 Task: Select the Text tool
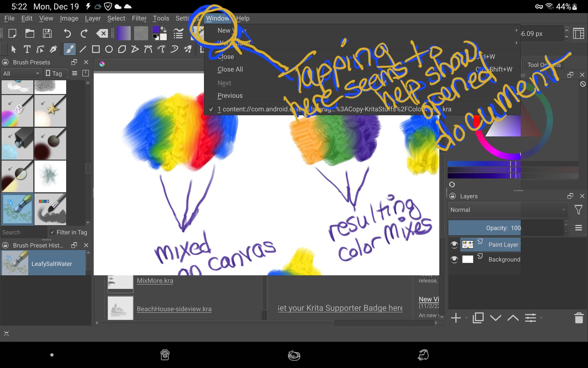[27, 49]
